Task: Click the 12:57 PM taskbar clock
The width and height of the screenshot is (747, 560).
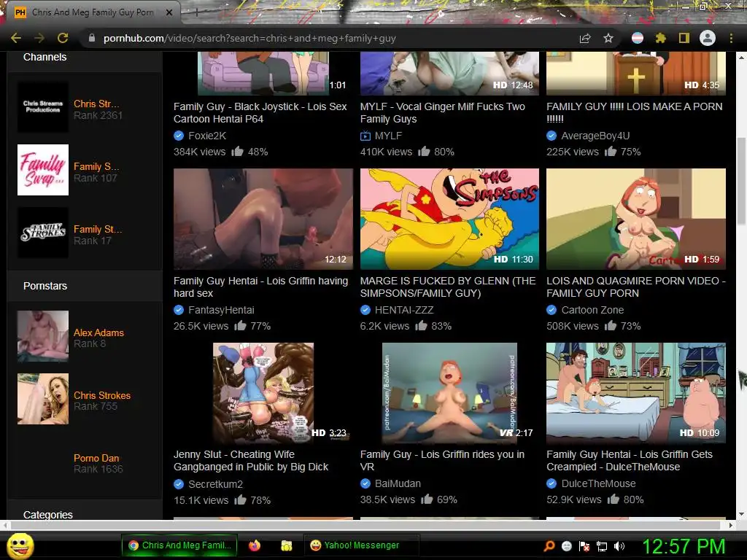Action: coord(684,546)
